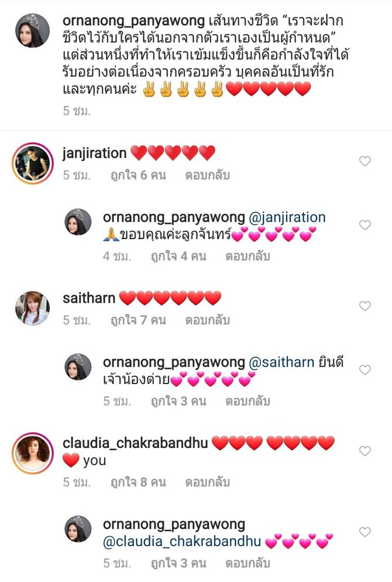Show the 8 likes on claudia_chakrabandhu's comment
The height and width of the screenshot is (582, 392).
pyautogui.click(x=138, y=482)
